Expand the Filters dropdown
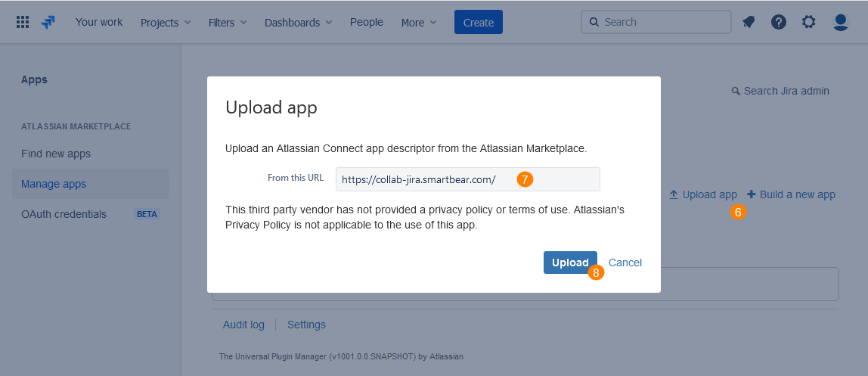The height and width of the screenshot is (376, 868). tap(228, 23)
